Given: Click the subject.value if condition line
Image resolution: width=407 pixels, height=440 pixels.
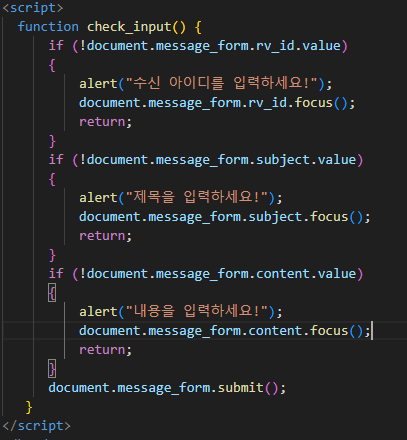Looking at the screenshot, I should coord(206,160).
